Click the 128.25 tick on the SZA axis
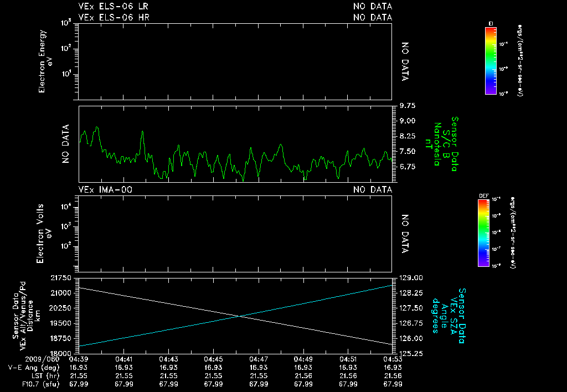Viewport: 567px width, 392px height. 411,293
